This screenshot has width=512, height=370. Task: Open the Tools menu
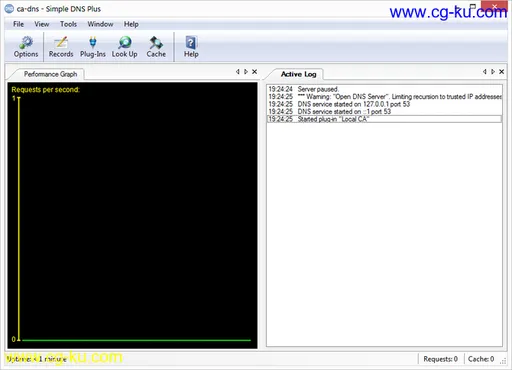68,24
